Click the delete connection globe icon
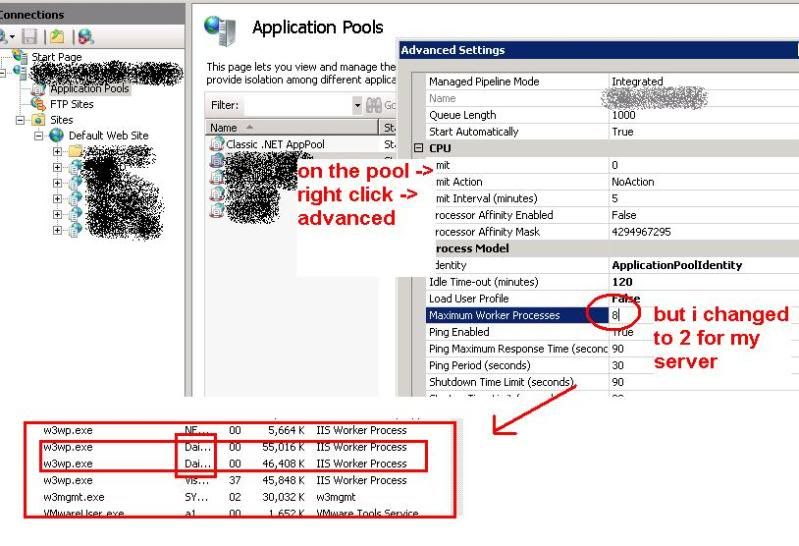 pos(86,36)
